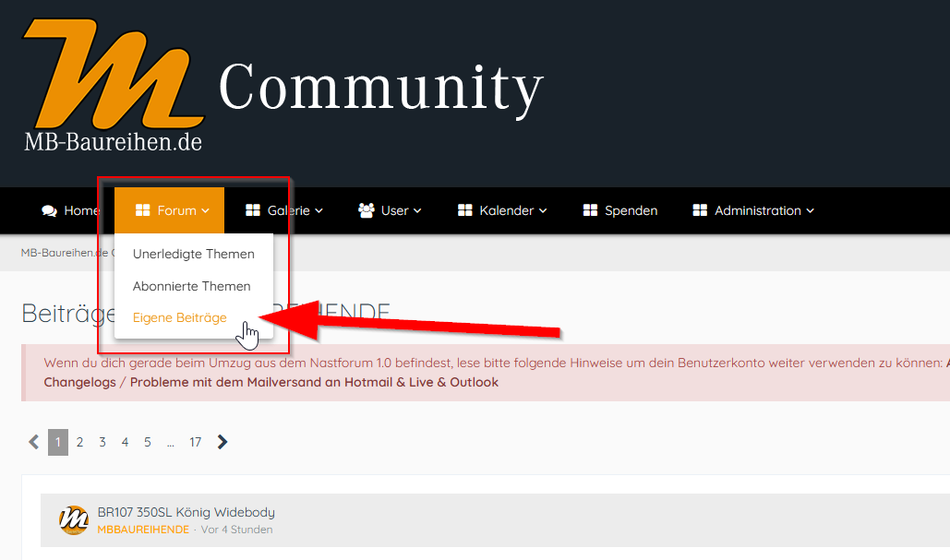Click the Administration grid icon
Image resolution: width=950 pixels, height=560 pixels.
[700, 210]
